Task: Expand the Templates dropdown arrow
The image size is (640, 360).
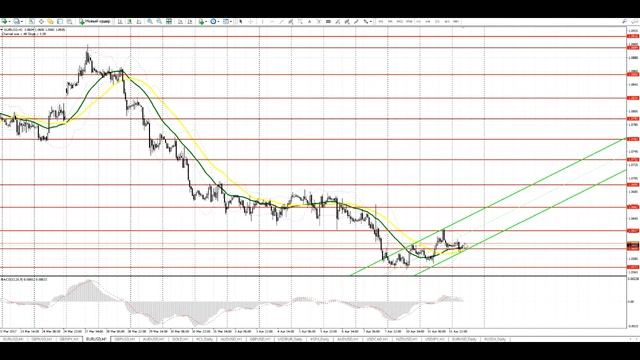Action: [231, 21]
